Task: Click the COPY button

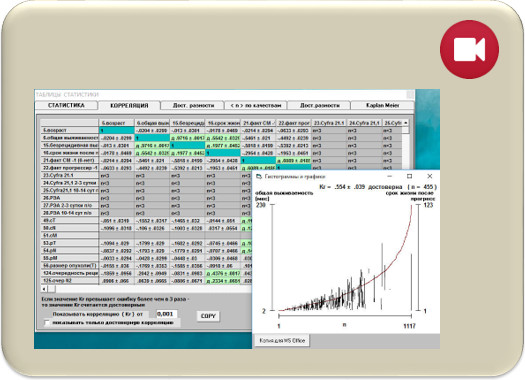Action: (208, 316)
